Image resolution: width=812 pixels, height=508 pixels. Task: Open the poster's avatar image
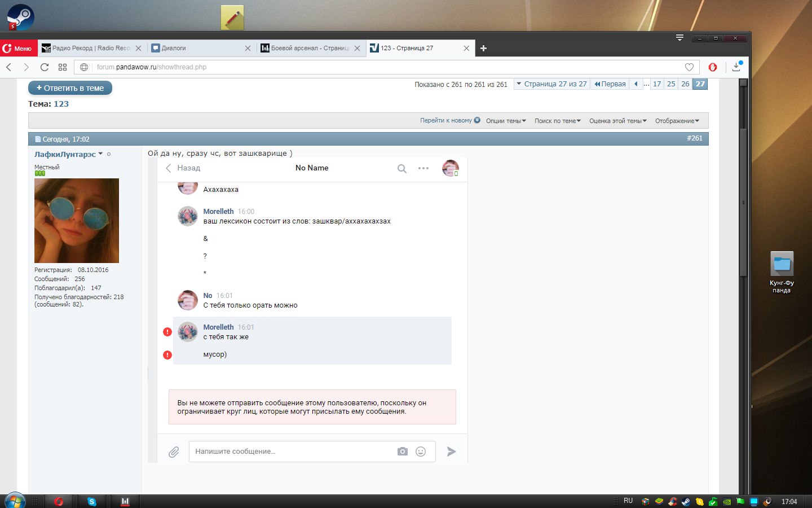click(x=77, y=221)
